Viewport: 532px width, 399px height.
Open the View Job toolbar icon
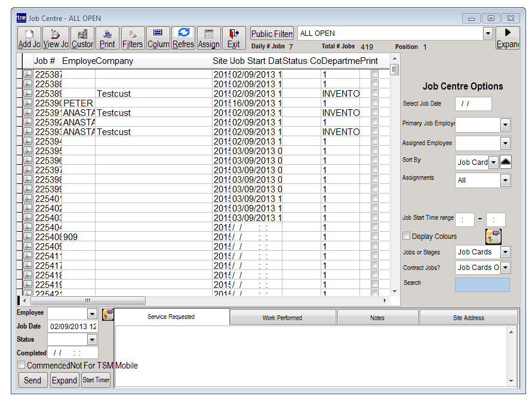pyautogui.click(x=56, y=38)
